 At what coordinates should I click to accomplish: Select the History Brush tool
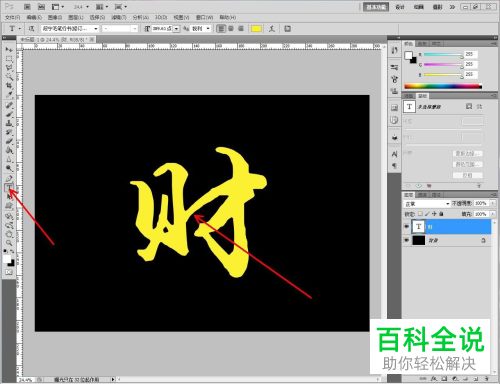coord(9,133)
